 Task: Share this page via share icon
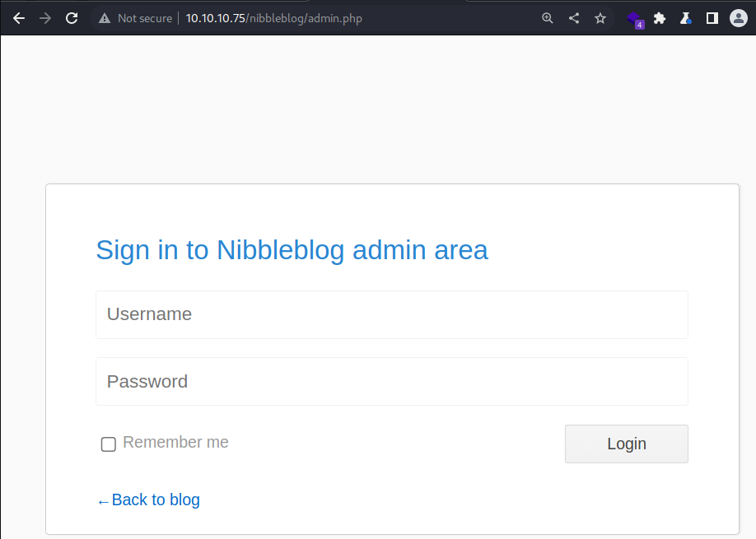(574, 18)
